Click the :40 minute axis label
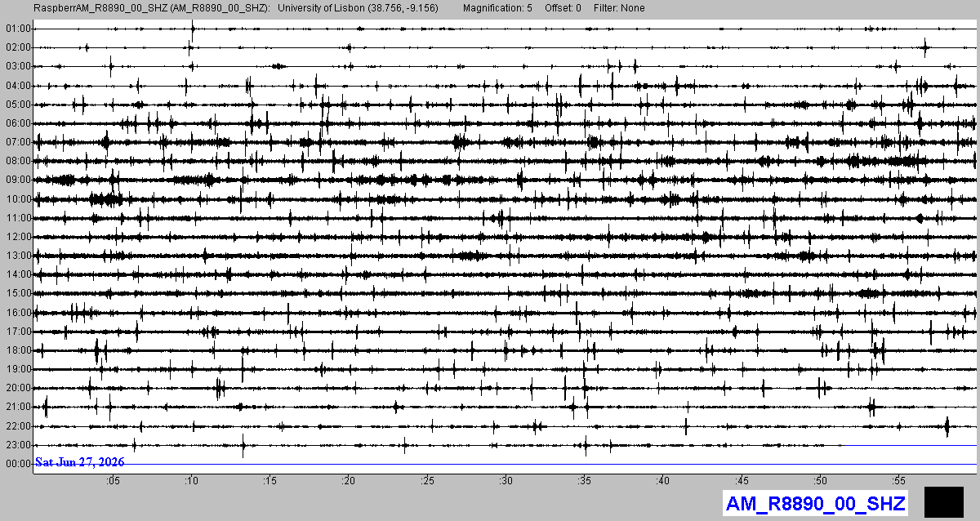 (663, 480)
